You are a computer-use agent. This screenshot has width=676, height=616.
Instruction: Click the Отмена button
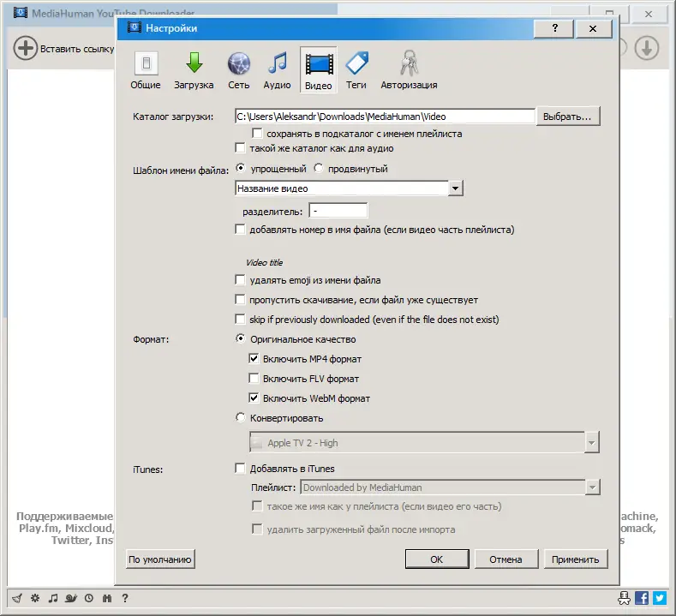[x=506, y=559]
